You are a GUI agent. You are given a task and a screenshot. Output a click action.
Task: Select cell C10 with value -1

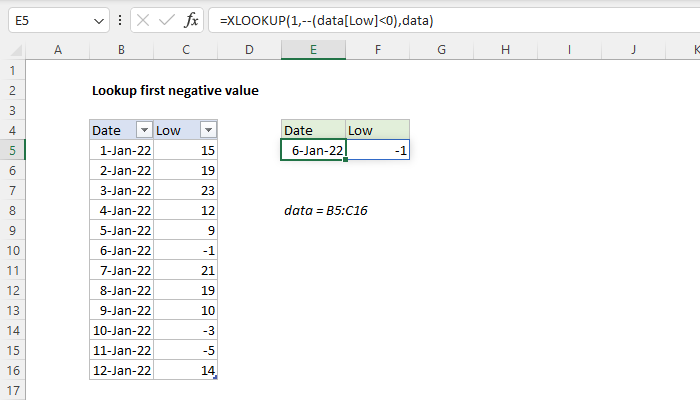pyautogui.click(x=187, y=250)
